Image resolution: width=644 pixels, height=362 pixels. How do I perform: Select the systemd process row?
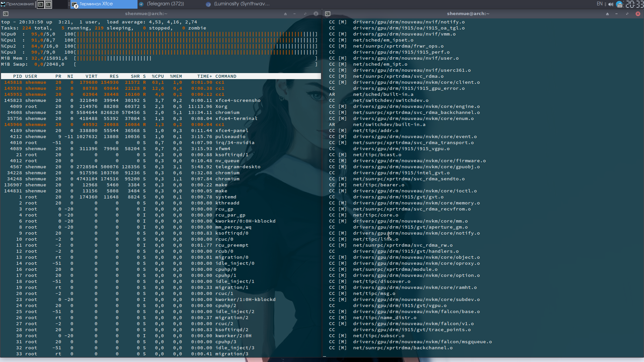pyautogui.click(x=161, y=197)
